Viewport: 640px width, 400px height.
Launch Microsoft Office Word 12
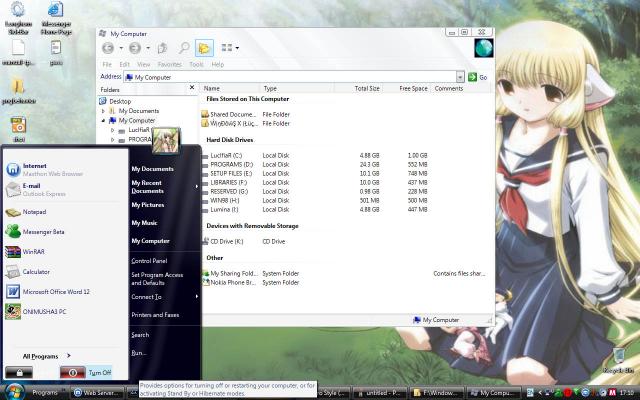click(47, 291)
